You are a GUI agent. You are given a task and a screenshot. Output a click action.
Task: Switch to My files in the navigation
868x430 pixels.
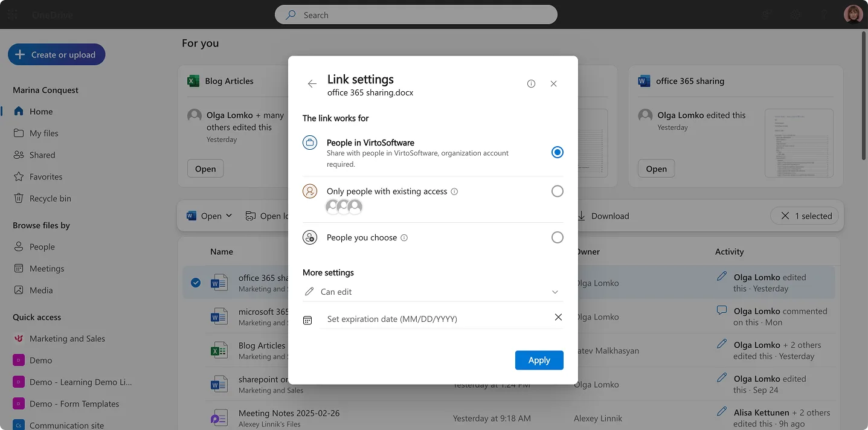click(44, 133)
